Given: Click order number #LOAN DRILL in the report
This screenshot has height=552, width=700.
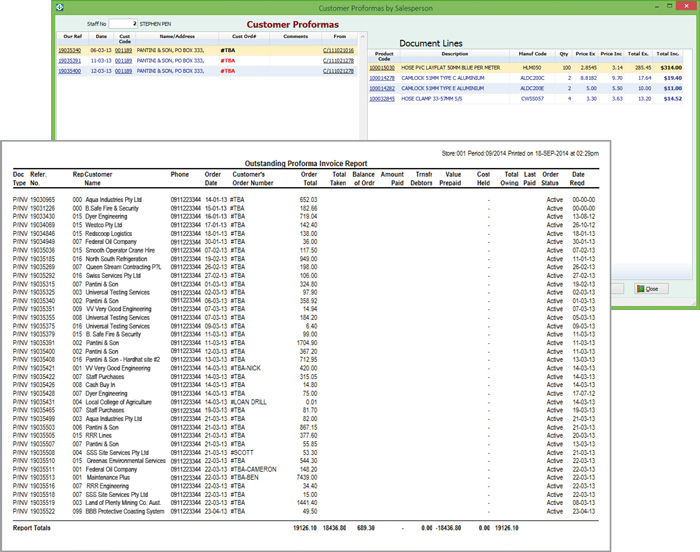Looking at the screenshot, I should pyautogui.click(x=248, y=402).
